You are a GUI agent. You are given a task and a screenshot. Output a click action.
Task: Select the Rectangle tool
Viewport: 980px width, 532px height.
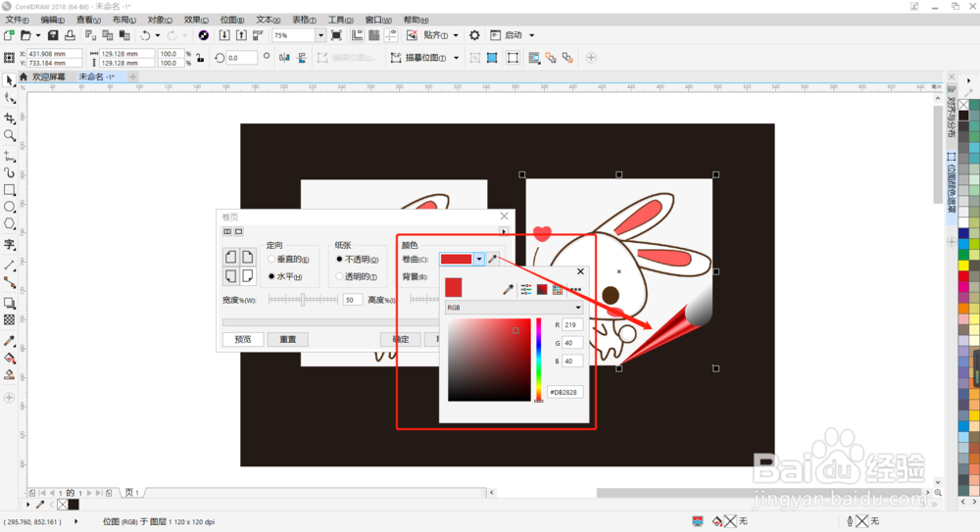click(x=10, y=189)
